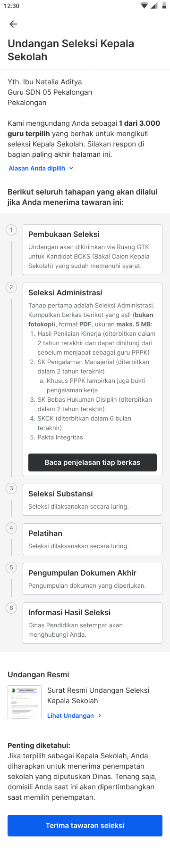Select step 2 circle indicator

(11, 287)
